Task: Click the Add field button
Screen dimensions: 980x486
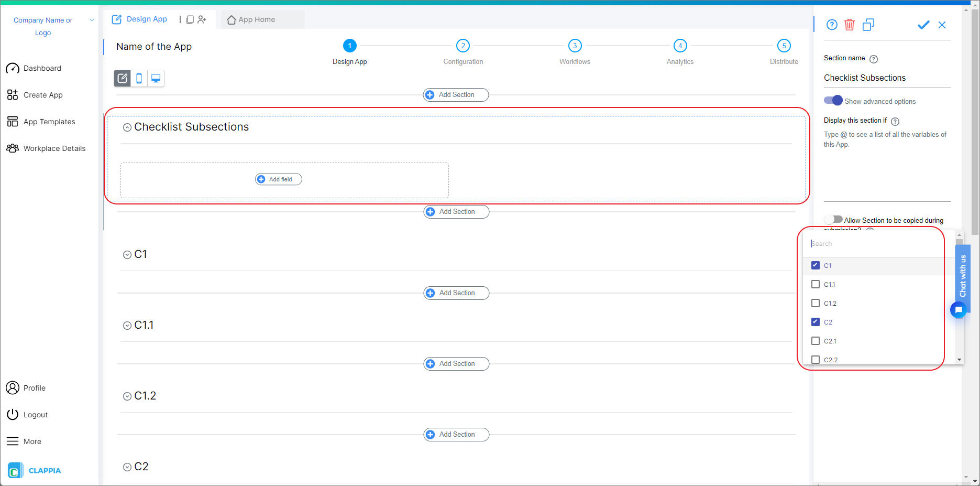Action: [x=278, y=179]
